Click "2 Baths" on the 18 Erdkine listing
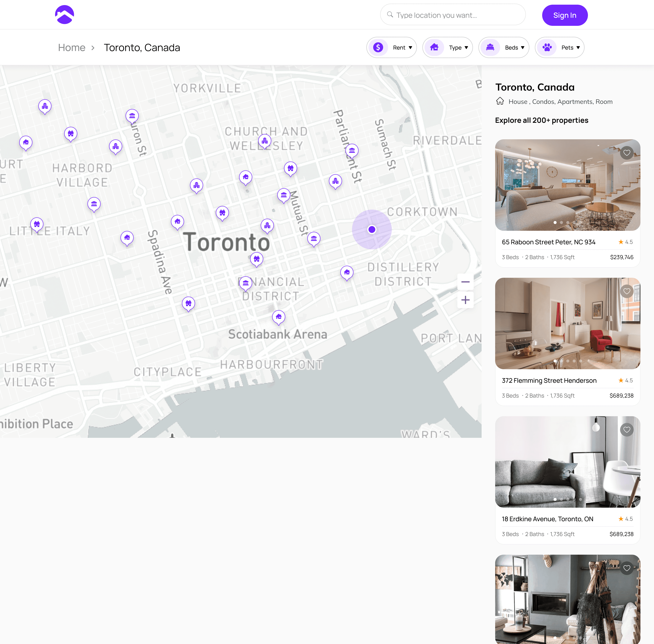The height and width of the screenshot is (644, 654). (x=535, y=534)
